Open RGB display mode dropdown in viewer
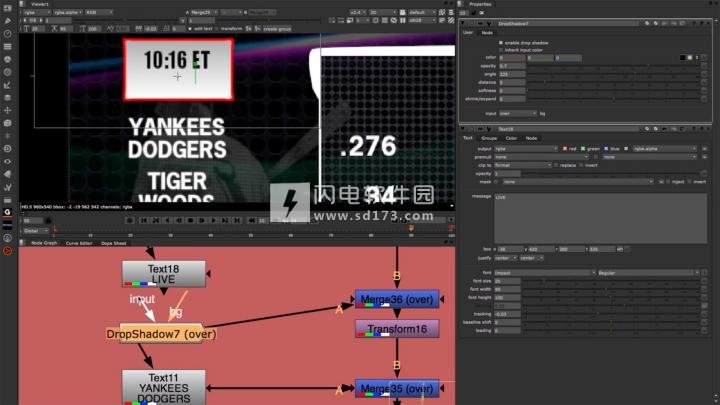The image size is (720, 405). pyautogui.click(x=98, y=12)
